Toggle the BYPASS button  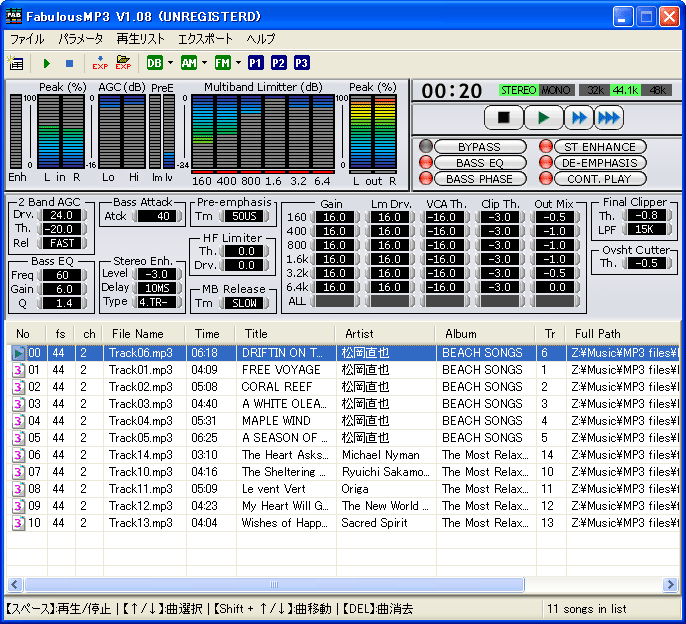(x=480, y=147)
